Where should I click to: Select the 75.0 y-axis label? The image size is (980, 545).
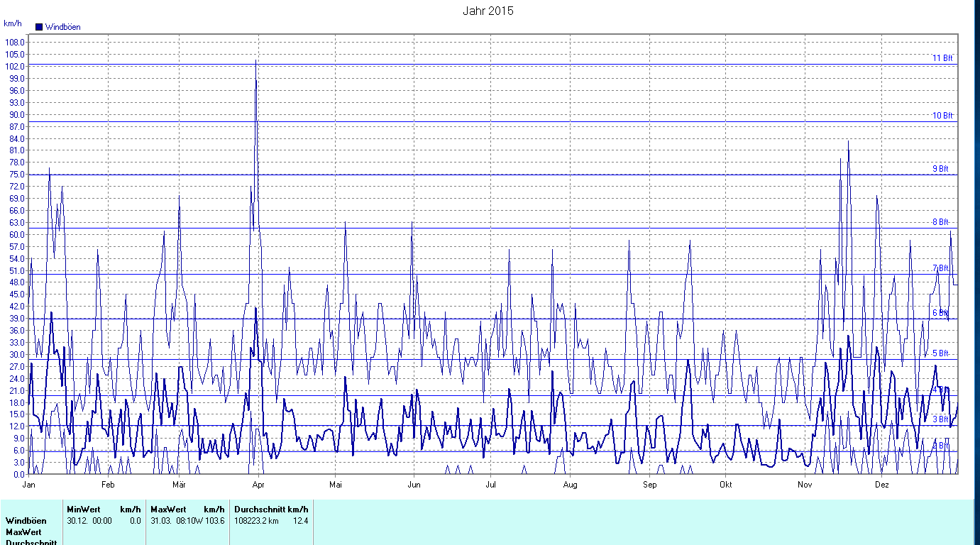17,175
